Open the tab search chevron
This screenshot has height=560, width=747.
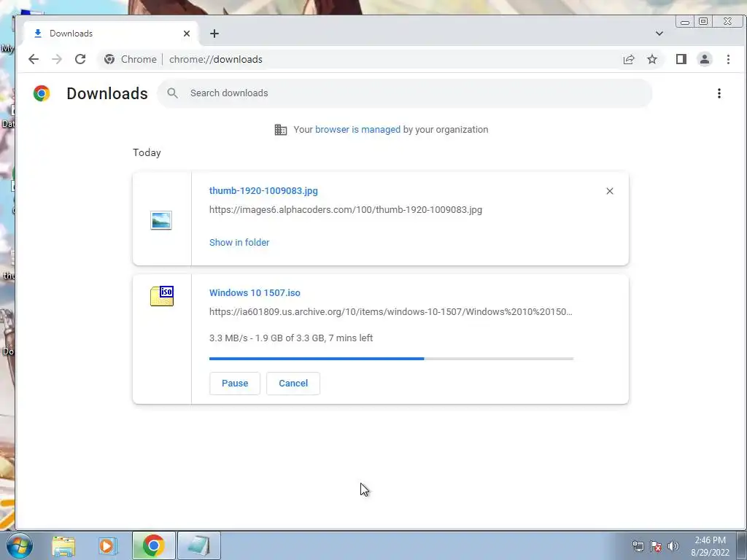(x=659, y=34)
